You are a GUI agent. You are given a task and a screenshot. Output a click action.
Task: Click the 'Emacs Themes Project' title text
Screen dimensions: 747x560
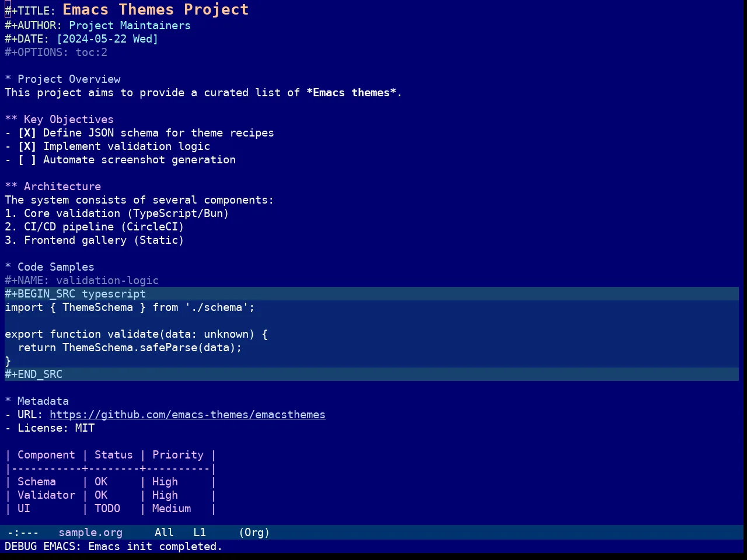tap(156, 10)
